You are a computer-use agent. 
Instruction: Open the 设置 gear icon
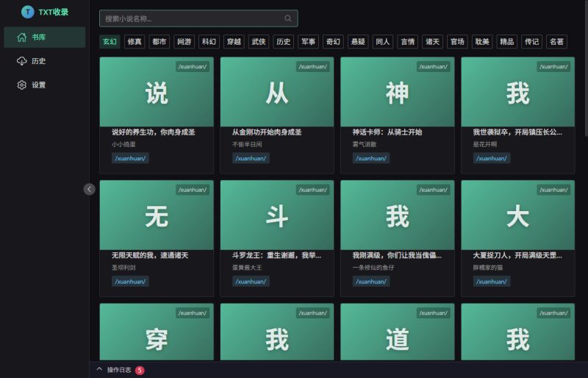click(22, 85)
